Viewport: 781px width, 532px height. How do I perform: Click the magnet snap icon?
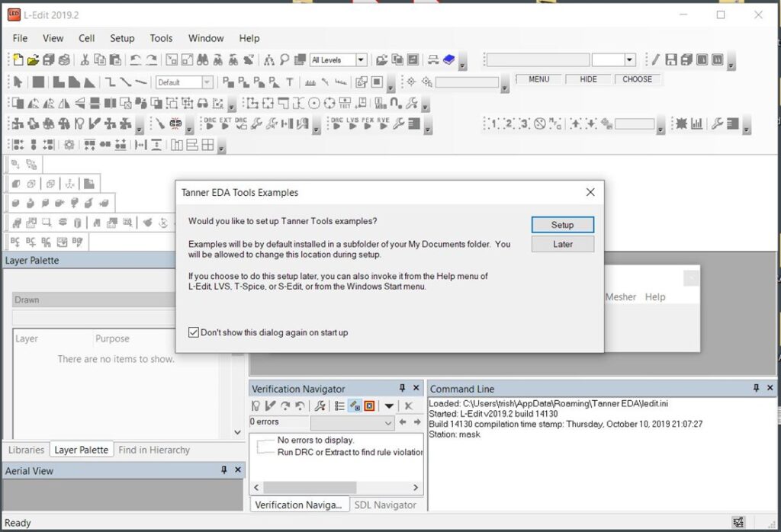[396, 103]
